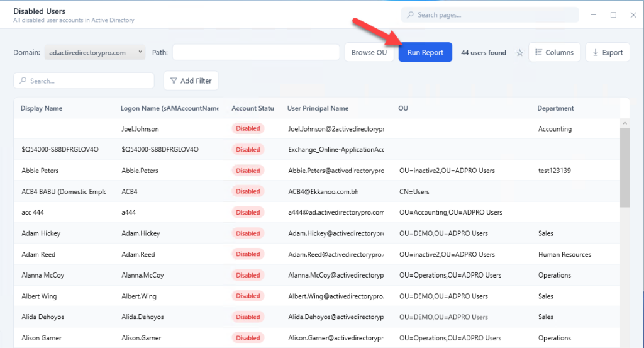The image size is (644, 348).
Task: Focus the table Search box
Action: point(84,81)
